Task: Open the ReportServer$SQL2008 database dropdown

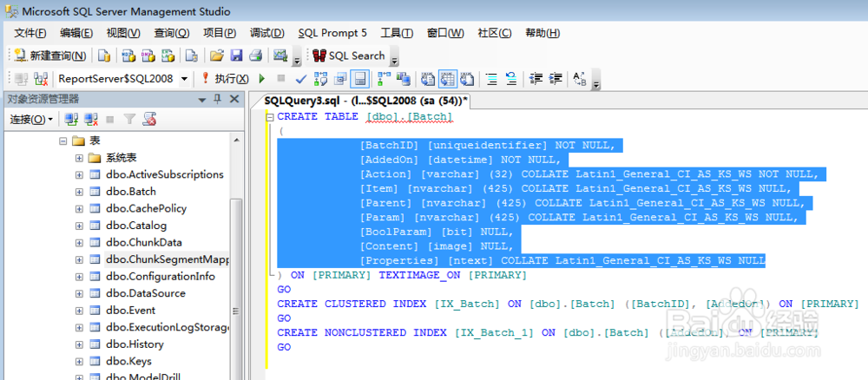Action: click(x=184, y=79)
